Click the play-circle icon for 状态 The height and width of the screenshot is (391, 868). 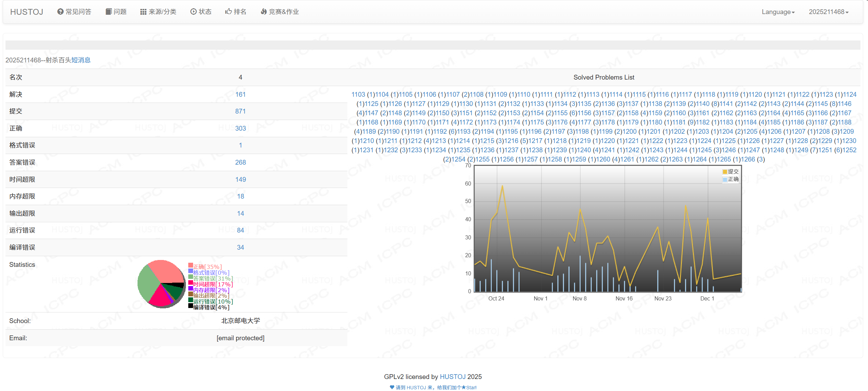click(x=193, y=12)
